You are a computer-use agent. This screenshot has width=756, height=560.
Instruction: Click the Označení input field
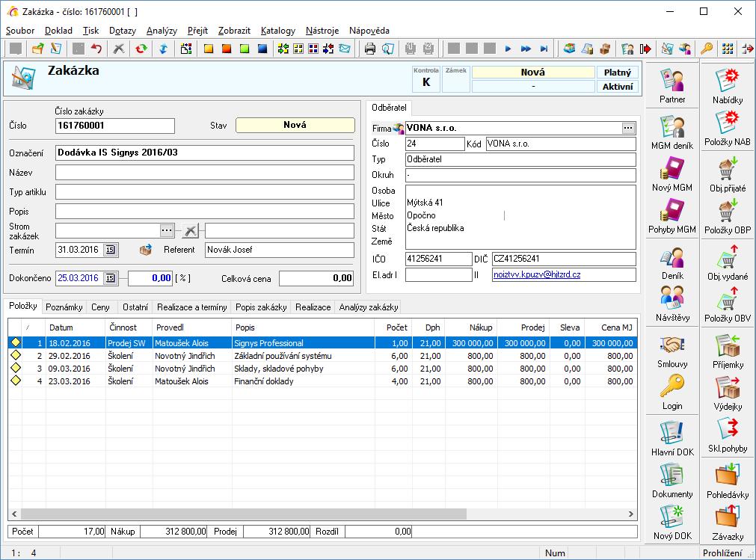(205, 153)
